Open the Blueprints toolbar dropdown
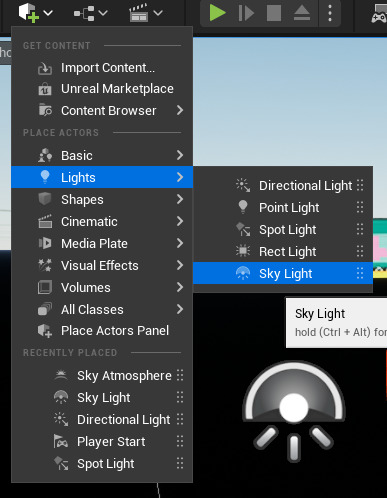 (x=90, y=13)
